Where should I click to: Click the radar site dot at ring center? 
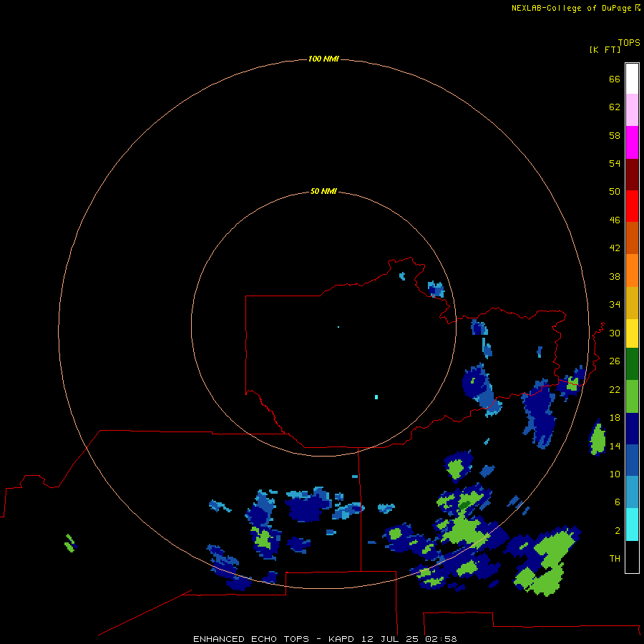pyautogui.click(x=338, y=327)
